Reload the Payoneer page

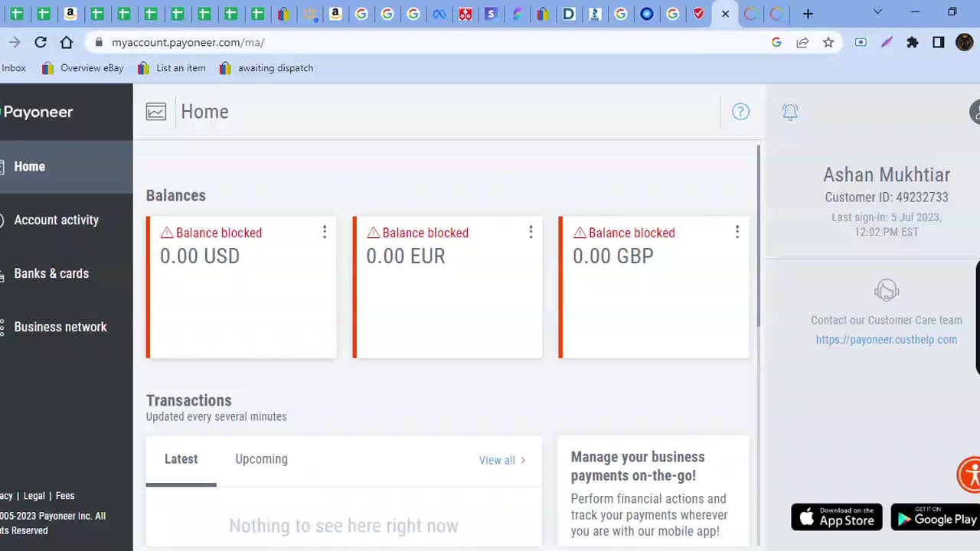click(x=41, y=43)
